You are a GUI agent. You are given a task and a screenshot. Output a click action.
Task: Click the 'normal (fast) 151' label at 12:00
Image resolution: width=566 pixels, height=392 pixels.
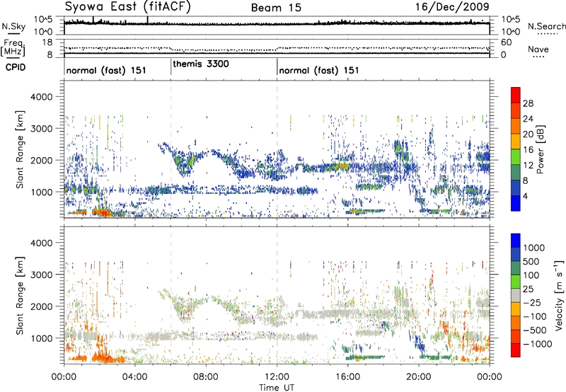tap(319, 70)
